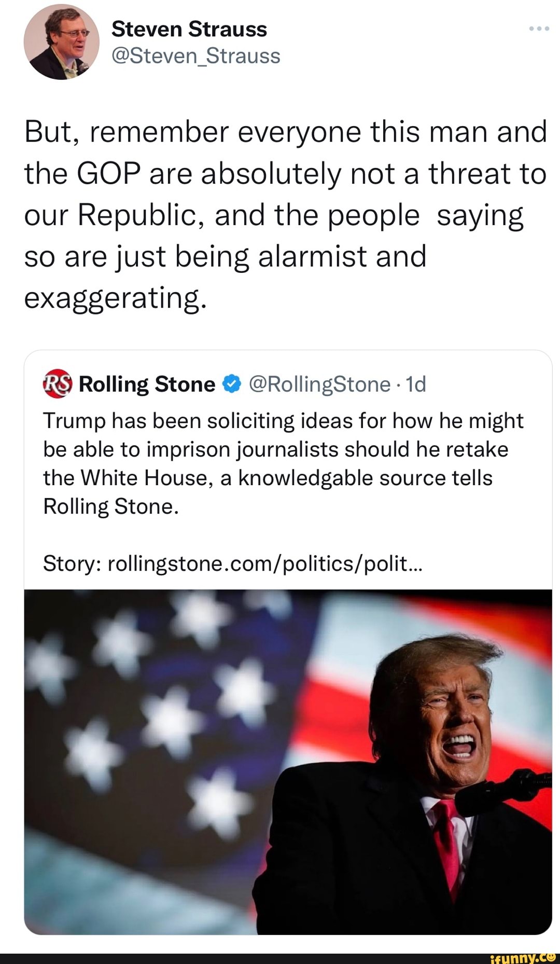560x964 pixels.
Task: Open the rollingstone.com/politics story link
Action: (265, 563)
